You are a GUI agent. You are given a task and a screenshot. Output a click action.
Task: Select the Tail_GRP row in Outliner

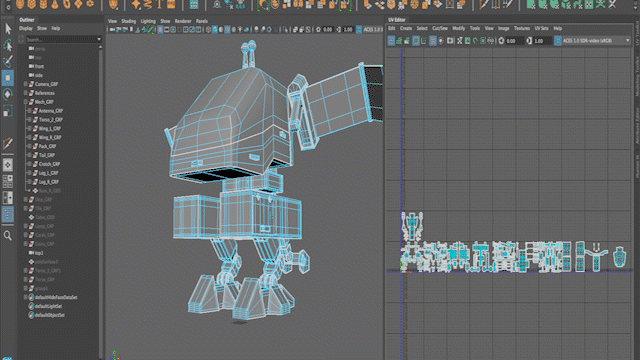[47, 155]
